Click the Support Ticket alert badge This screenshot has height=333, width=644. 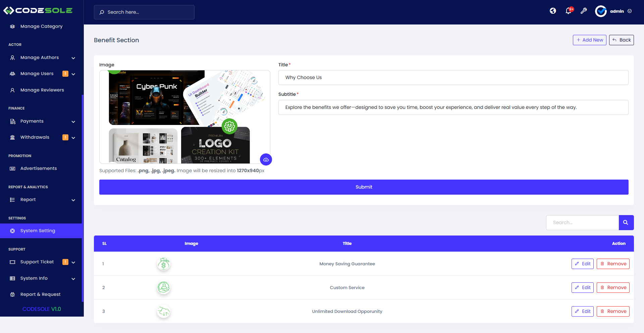pos(65,262)
